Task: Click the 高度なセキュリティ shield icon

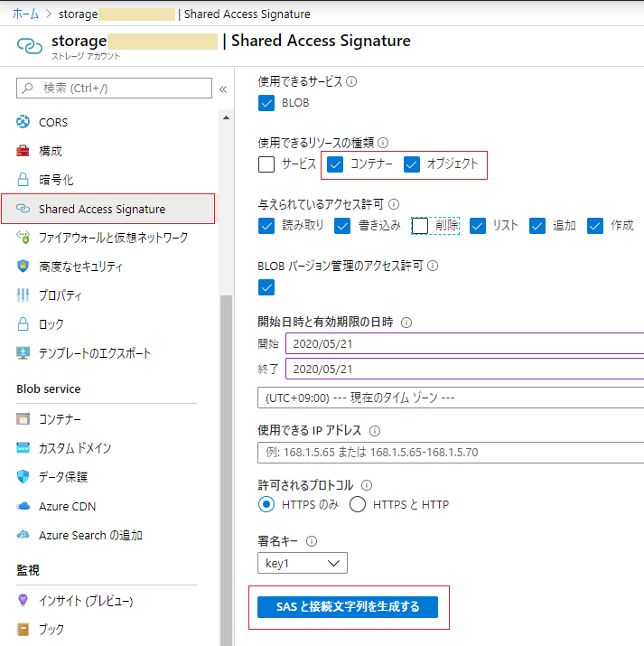Action: (x=23, y=267)
